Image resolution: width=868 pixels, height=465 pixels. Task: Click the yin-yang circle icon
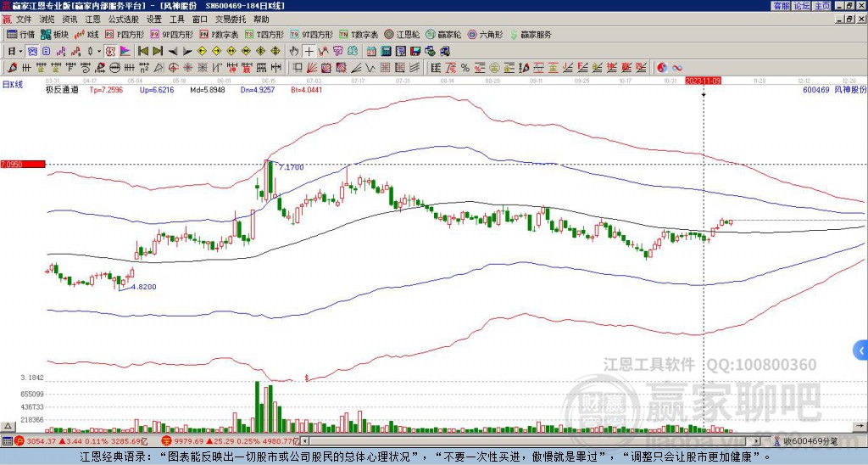point(662,68)
